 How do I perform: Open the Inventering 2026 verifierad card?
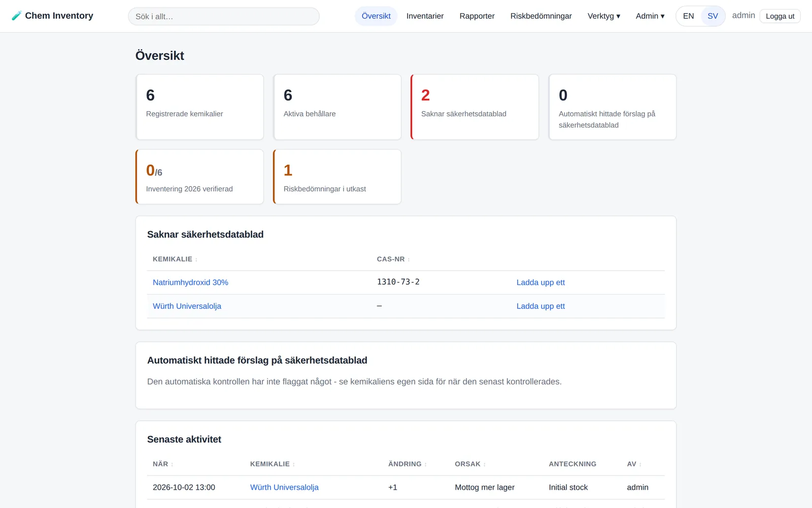coord(199,177)
